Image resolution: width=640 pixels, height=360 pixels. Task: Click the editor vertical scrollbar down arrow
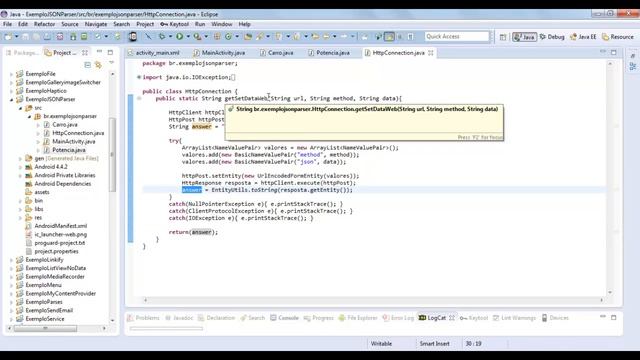pos(610,292)
